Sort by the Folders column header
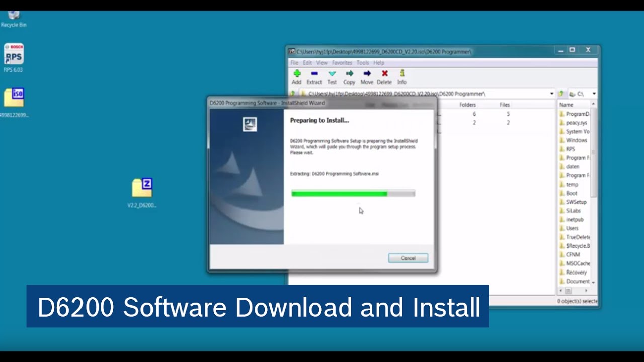 pos(467,105)
